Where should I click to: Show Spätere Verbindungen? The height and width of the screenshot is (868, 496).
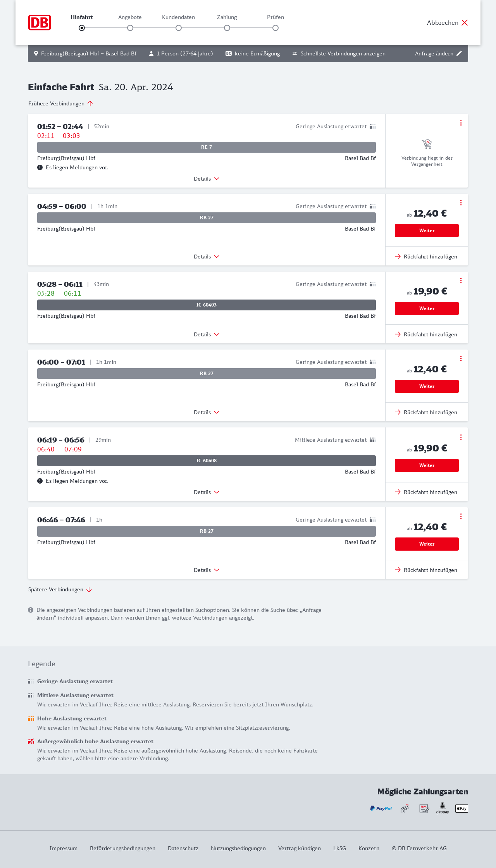click(x=60, y=589)
